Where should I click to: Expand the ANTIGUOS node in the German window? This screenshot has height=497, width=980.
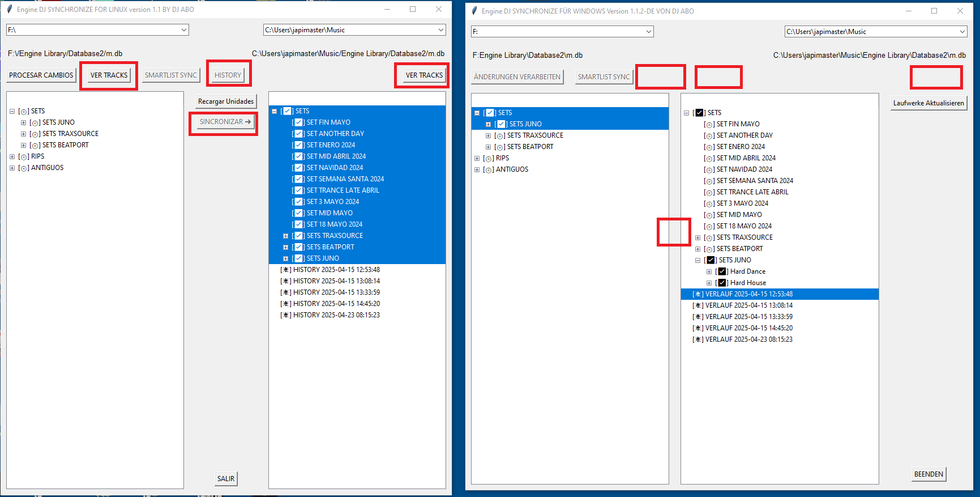point(477,169)
